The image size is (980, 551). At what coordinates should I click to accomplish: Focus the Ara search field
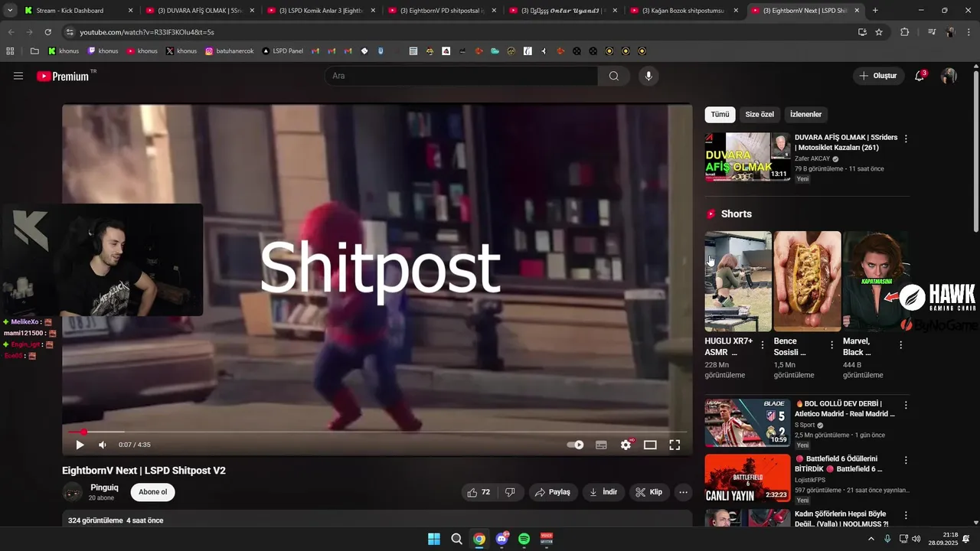pos(461,76)
